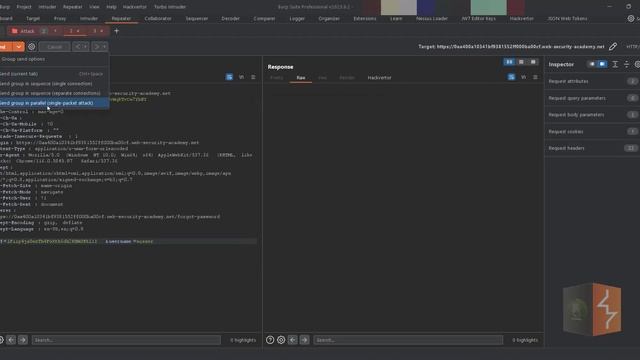The image size is (640, 360).
Task: Switch to the Proxy tool tab
Action: pyautogui.click(x=60, y=18)
